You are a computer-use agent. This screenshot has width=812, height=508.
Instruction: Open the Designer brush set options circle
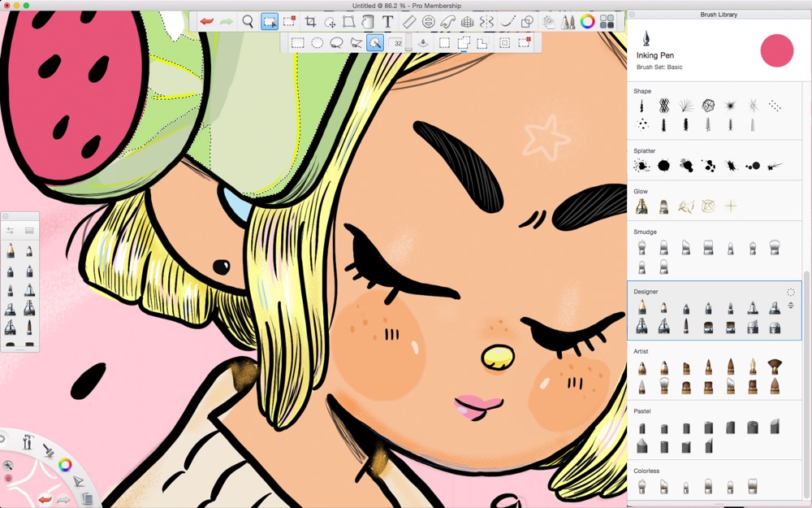pyautogui.click(x=790, y=293)
